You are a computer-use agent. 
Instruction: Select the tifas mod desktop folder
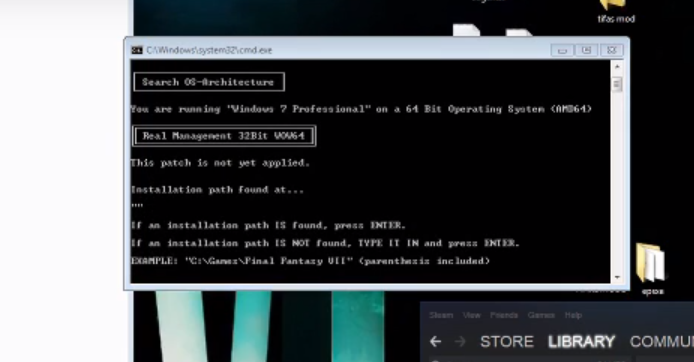(616, 12)
